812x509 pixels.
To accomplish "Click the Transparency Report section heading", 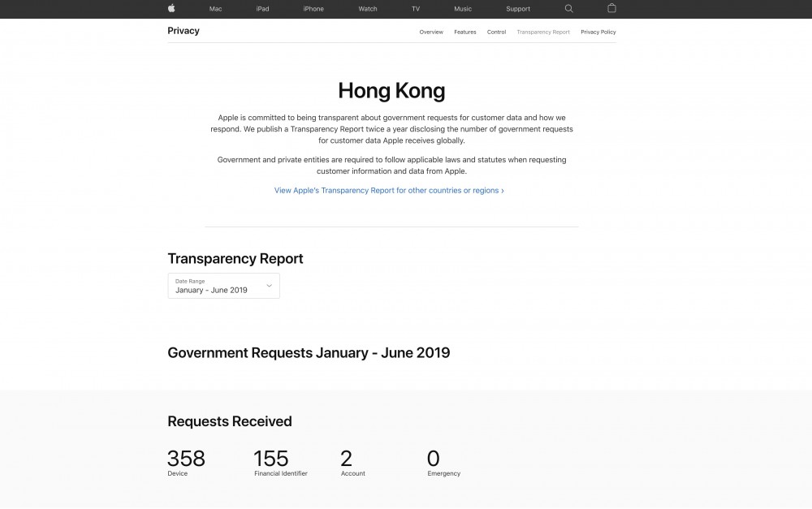I will (235, 258).
